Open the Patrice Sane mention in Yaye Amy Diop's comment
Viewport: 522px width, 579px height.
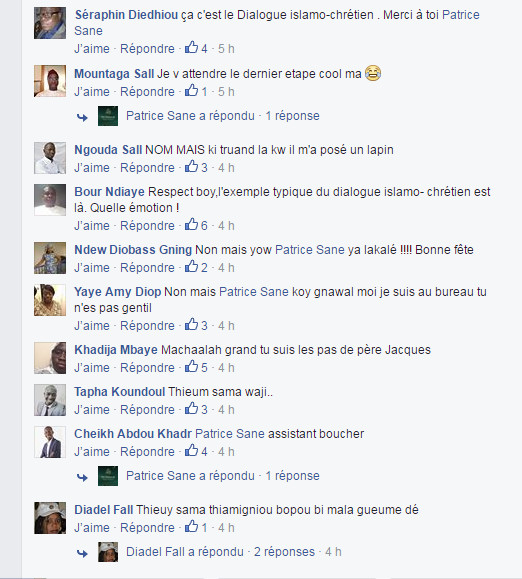click(x=254, y=292)
